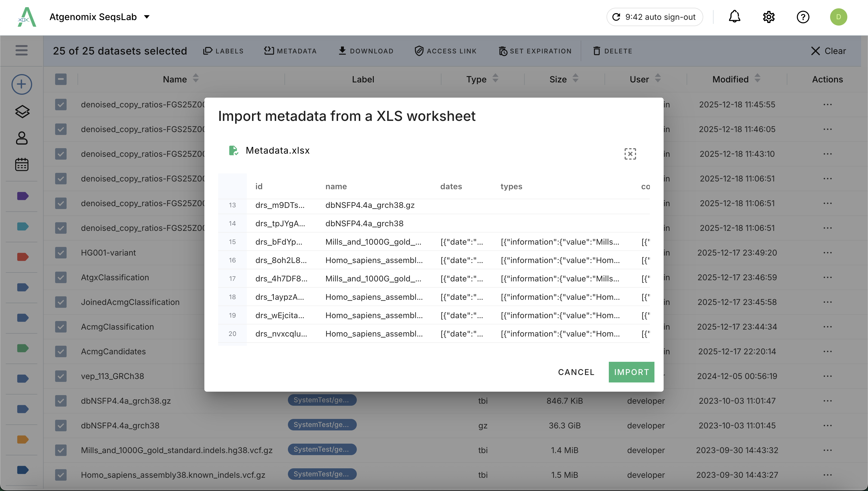Open the user profile sidebar icon

click(22, 138)
